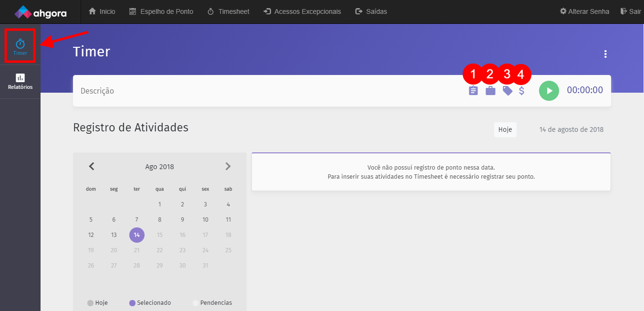Open the Timesheet menu item
Image resolution: width=644 pixels, height=311 pixels.
coord(229,11)
